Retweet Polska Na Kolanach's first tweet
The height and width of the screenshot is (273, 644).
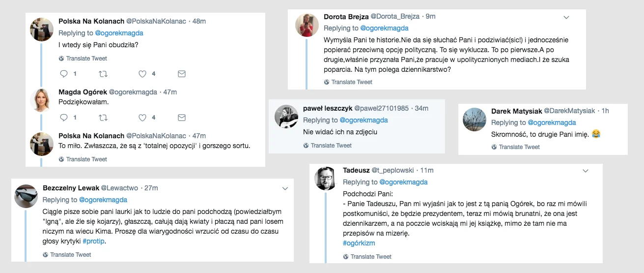103,74
